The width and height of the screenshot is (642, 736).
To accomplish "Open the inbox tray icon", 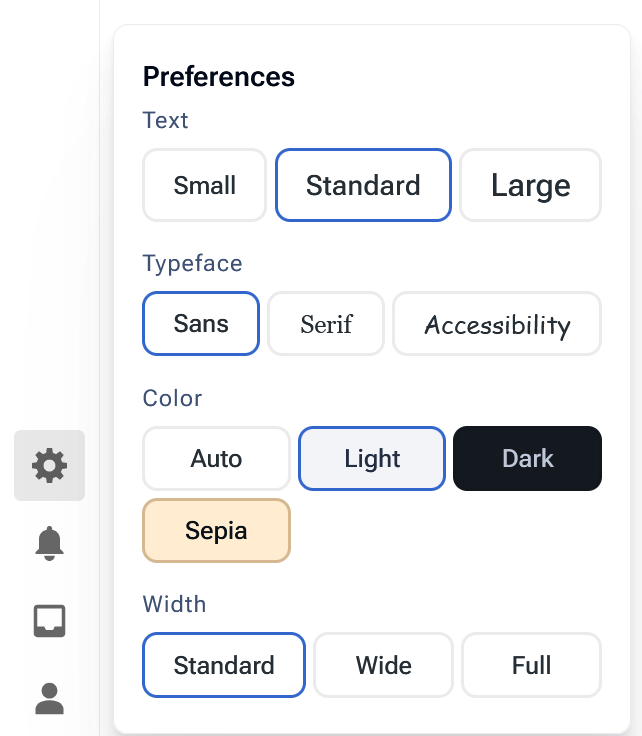I will (49, 620).
